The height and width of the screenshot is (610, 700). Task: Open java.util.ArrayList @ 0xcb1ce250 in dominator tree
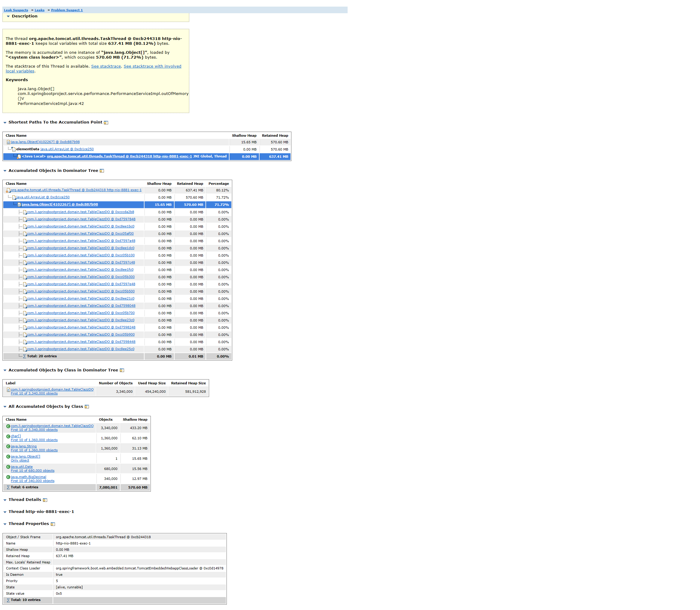[x=43, y=197]
